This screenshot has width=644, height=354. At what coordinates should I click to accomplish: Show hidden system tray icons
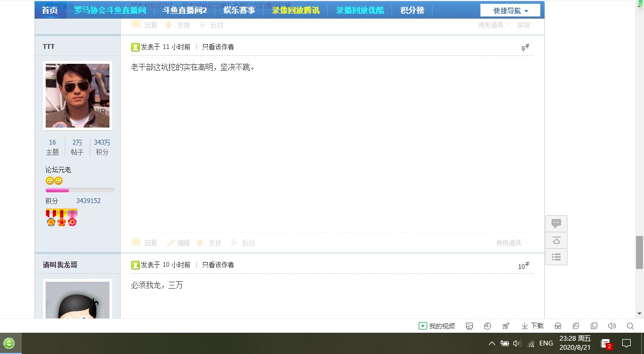[492, 343]
